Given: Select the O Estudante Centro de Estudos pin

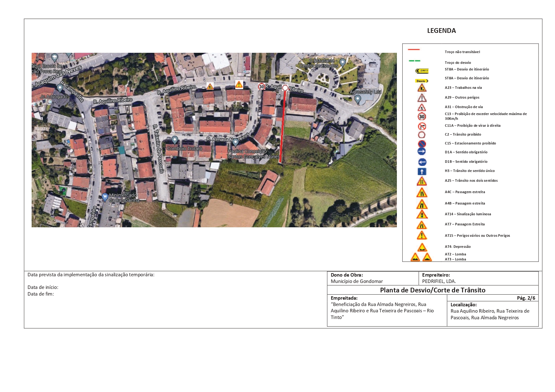Looking at the screenshot, I should pos(342,63).
